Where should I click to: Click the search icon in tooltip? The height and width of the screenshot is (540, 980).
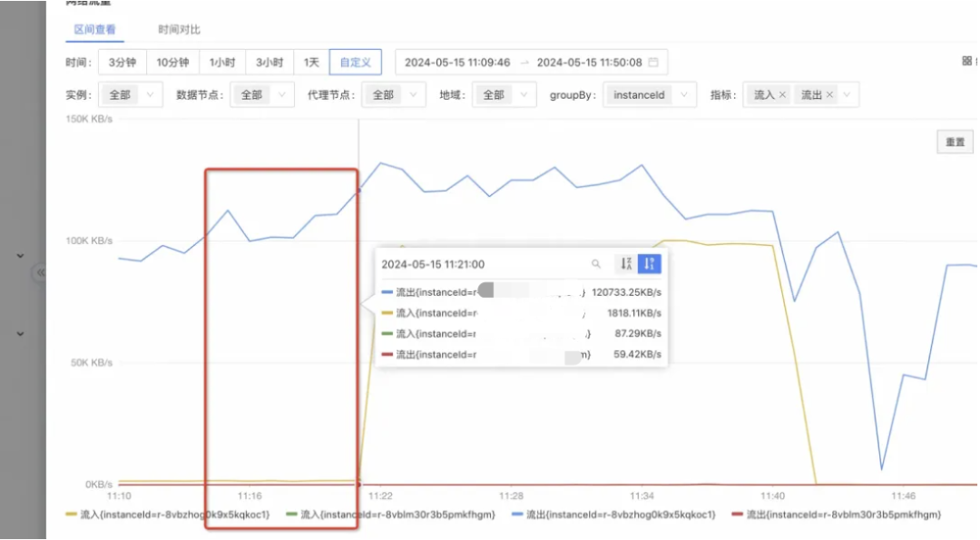point(595,264)
